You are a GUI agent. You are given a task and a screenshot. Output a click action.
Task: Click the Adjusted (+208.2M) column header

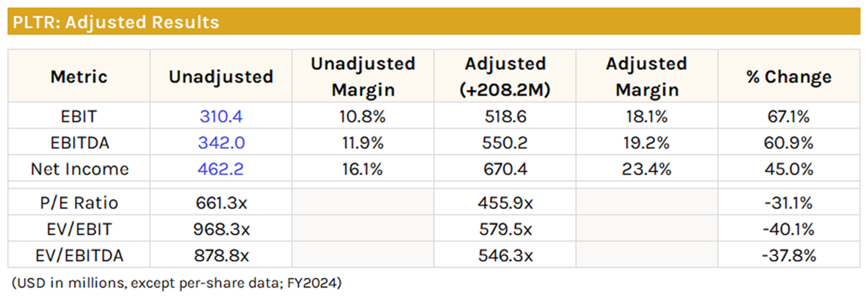(505, 77)
